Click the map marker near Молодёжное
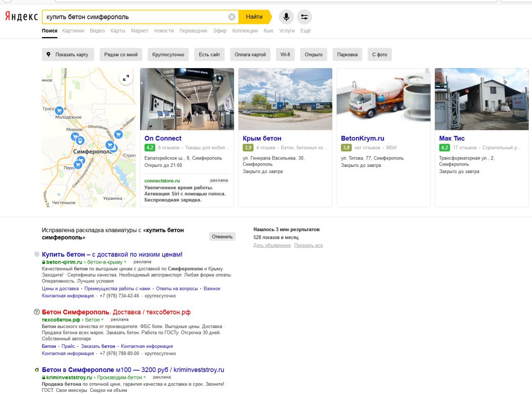 [59, 110]
